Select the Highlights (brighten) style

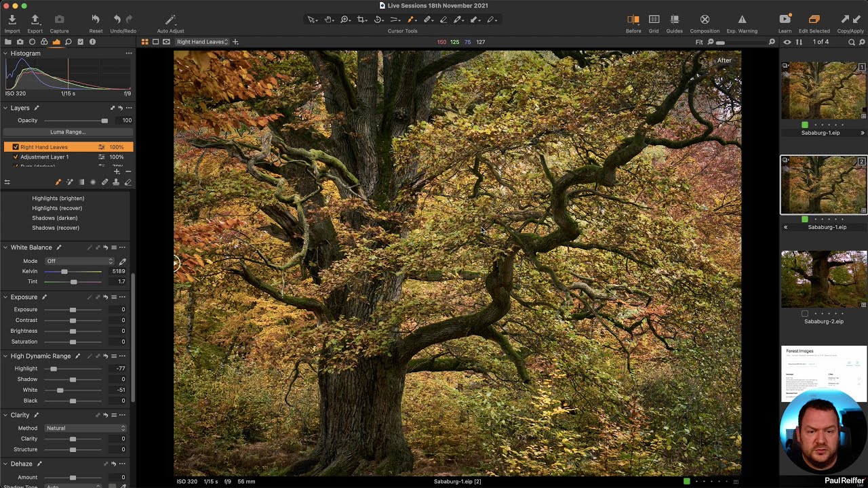pyautogui.click(x=58, y=199)
